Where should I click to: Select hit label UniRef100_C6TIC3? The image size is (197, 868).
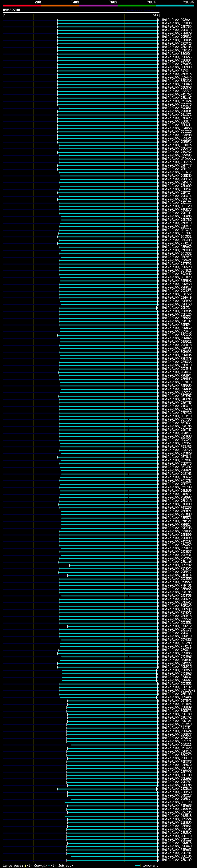pos(176,802)
